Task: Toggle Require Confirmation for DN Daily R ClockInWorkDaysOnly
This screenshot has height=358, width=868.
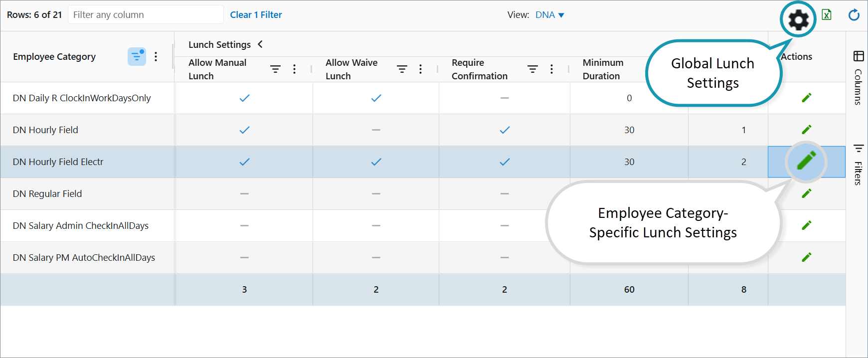Action: tap(505, 98)
